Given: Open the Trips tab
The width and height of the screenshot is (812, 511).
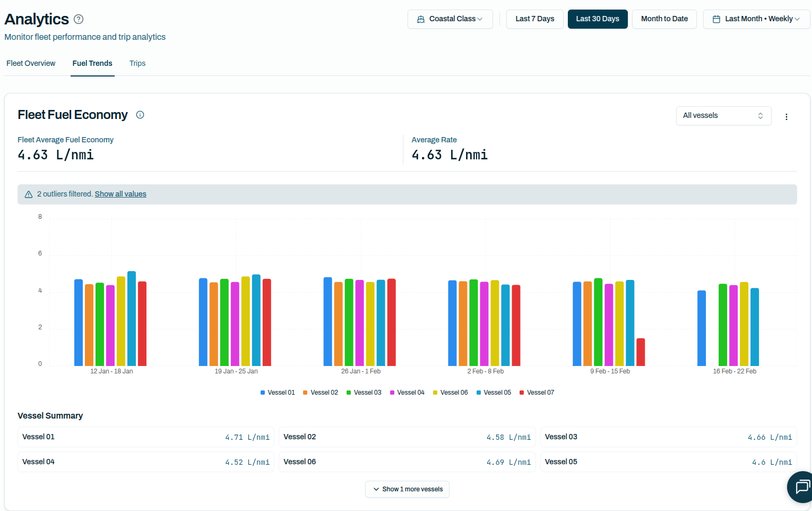Looking at the screenshot, I should 137,63.
